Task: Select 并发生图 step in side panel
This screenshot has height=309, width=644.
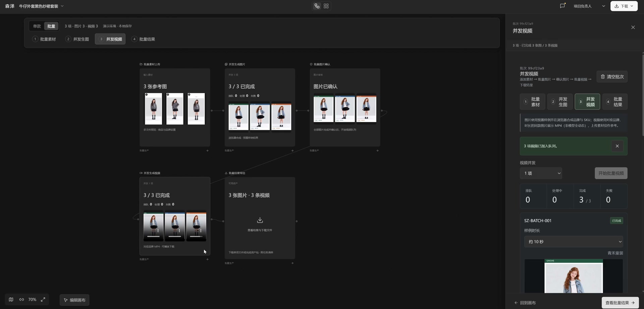Action: pyautogui.click(x=560, y=102)
